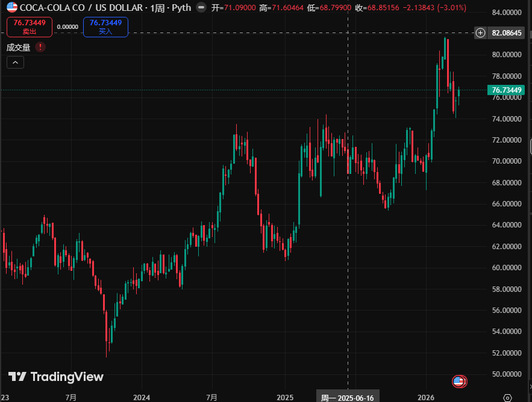Click the 2024 label on the time axis
The width and height of the screenshot is (532, 402).
142,398
